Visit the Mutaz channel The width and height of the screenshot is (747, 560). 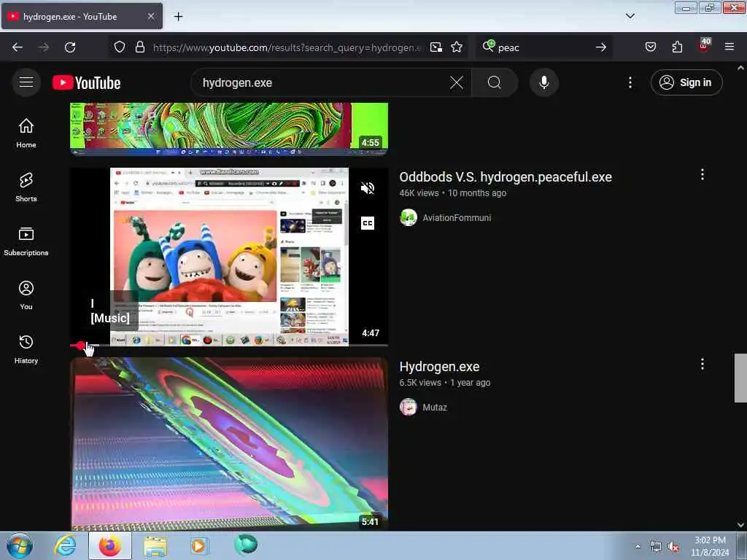435,407
